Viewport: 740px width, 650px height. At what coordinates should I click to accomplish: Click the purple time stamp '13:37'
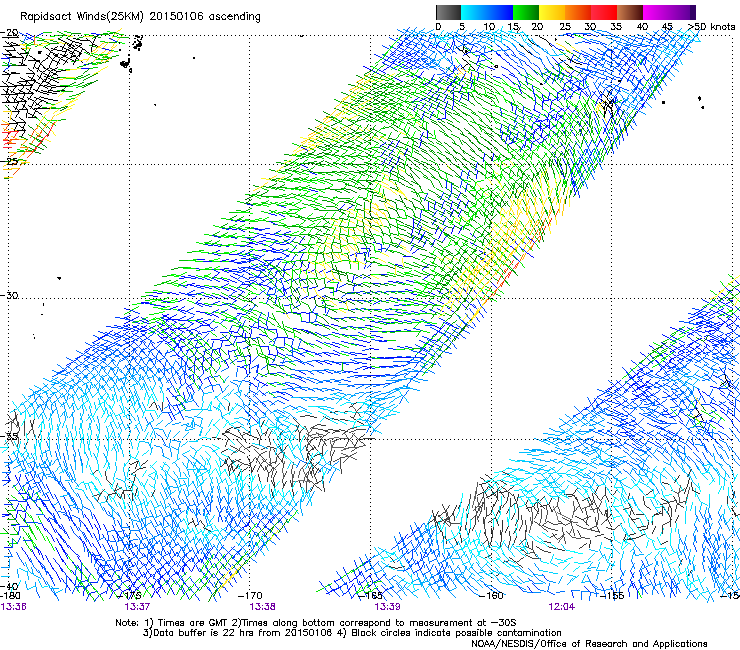pos(137,607)
